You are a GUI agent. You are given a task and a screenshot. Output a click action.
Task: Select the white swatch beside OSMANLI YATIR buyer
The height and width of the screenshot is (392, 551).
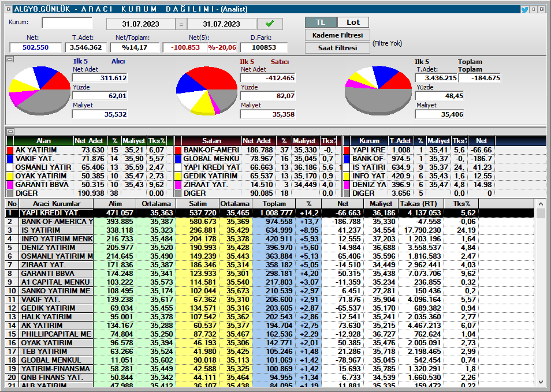(x=10, y=167)
